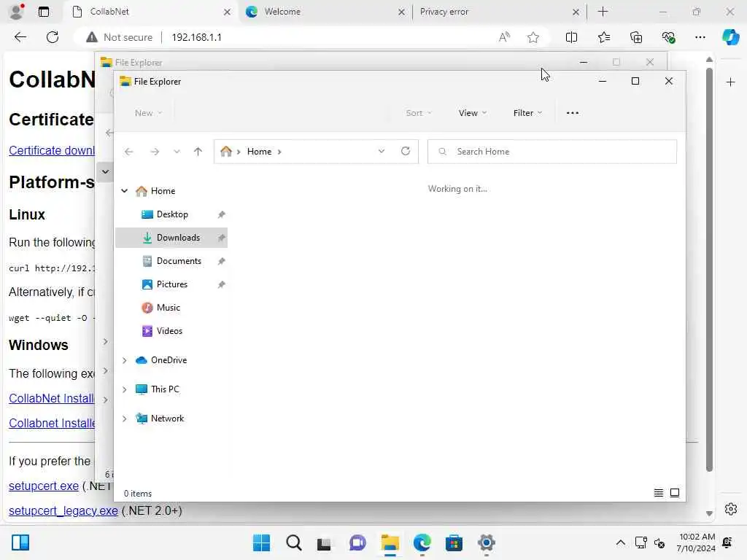Image resolution: width=747 pixels, height=560 pixels.
Task: Open Edge sidebar settings gear
Action: (731, 509)
